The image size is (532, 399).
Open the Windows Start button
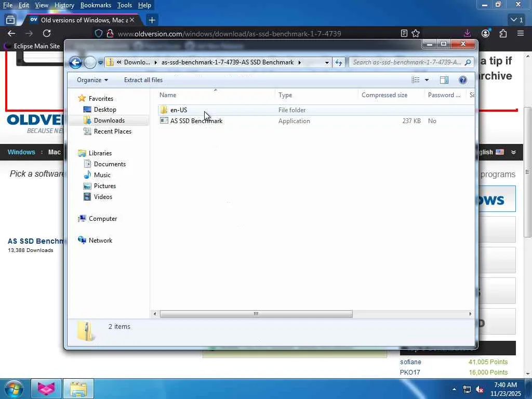(13, 389)
